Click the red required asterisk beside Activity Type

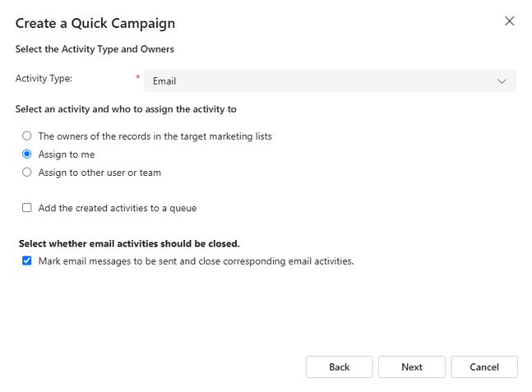point(137,77)
